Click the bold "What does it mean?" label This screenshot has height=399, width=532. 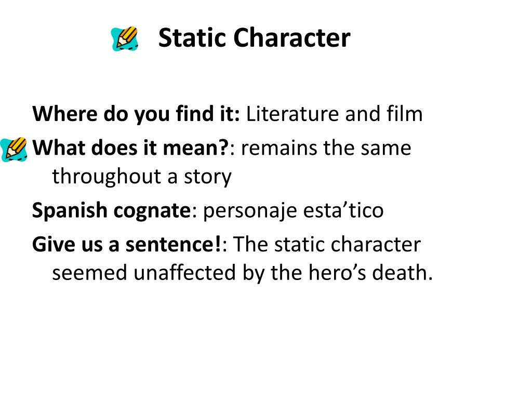[130, 148]
